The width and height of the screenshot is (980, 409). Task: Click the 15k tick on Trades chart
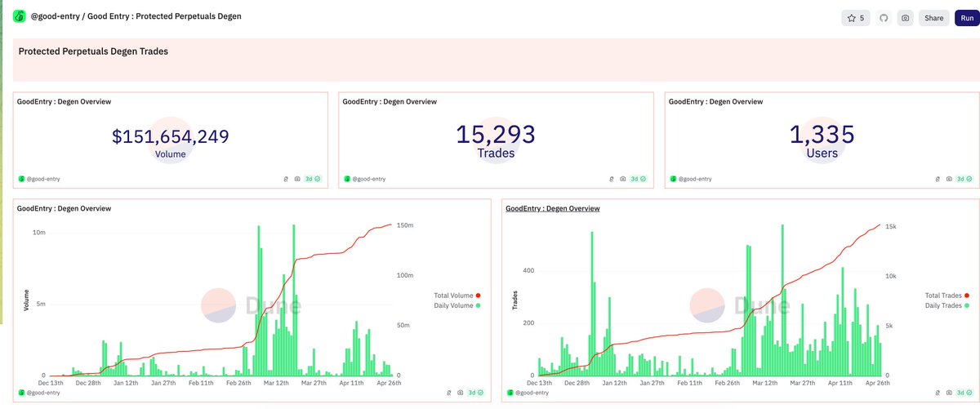[893, 225]
